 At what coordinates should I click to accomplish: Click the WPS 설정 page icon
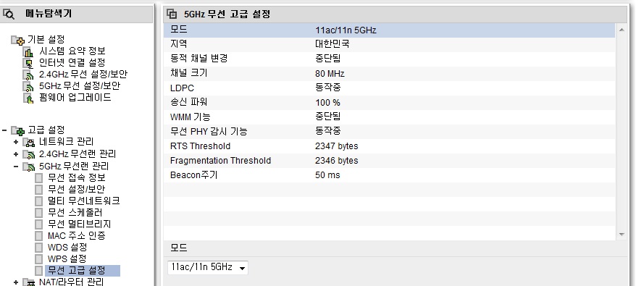point(38,259)
